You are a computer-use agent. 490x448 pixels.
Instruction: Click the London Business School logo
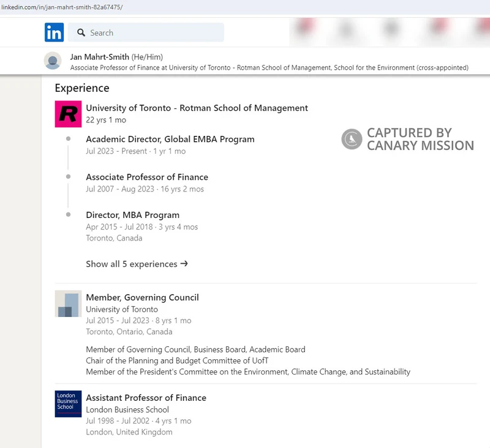(68, 404)
